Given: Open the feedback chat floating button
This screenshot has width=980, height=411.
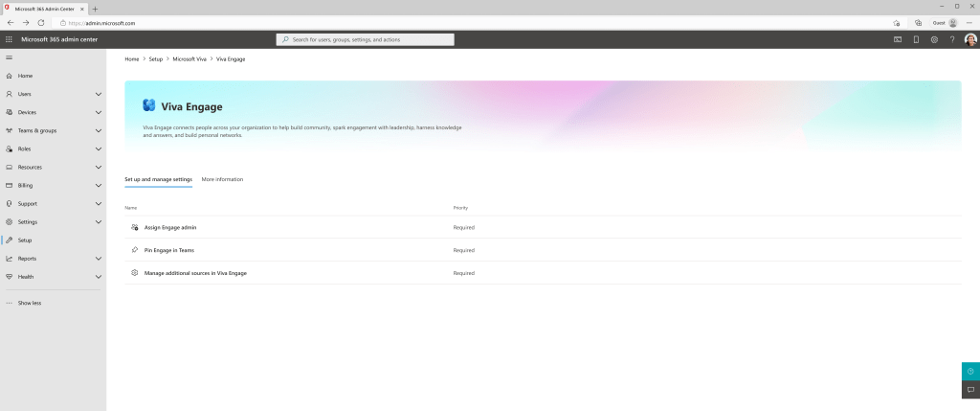Looking at the screenshot, I should [x=970, y=390].
